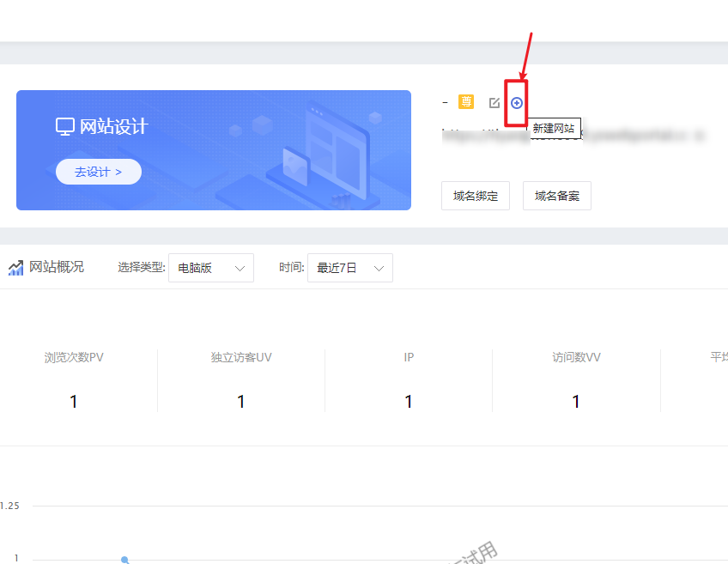This screenshot has width=728, height=564.
Task: Open 去设计 button on the banner
Action: point(99,172)
